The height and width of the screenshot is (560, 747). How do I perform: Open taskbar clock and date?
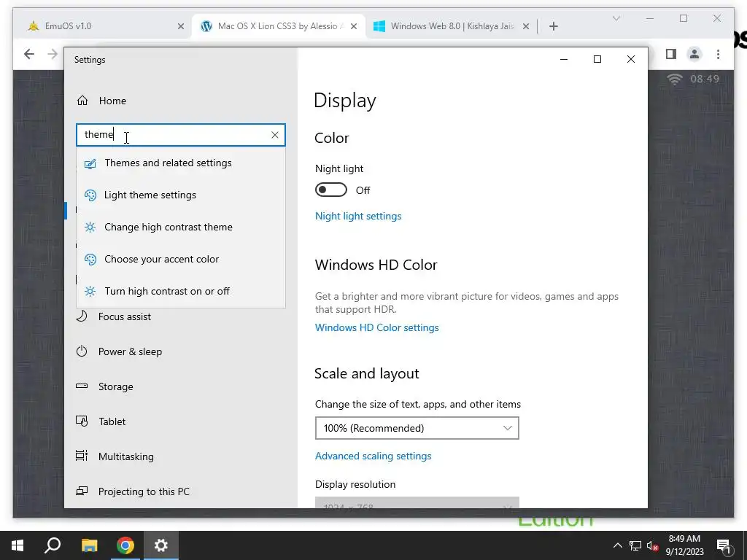[x=684, y=545]
